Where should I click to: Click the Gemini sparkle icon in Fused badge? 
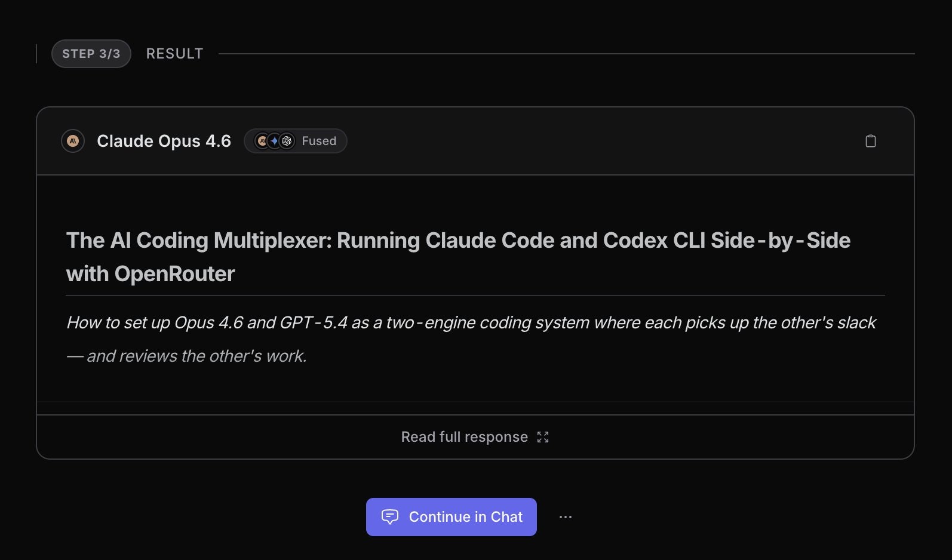[x=275, y=141]
